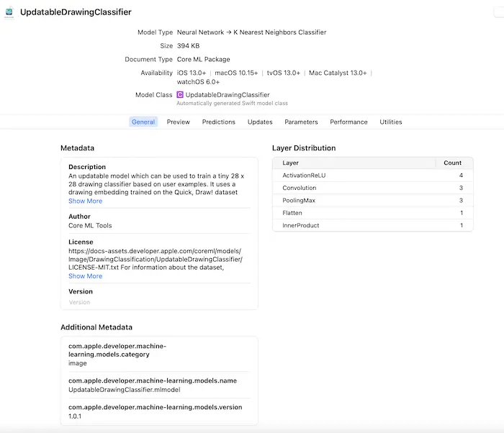504x433 pixels.
Task: Click the watchOS 6.0+ availability entry
Action: pyautogui.click(x=198, y=82)
